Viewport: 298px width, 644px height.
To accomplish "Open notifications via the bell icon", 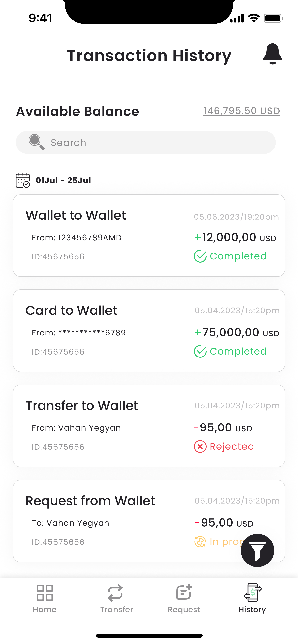I will 272,54.
